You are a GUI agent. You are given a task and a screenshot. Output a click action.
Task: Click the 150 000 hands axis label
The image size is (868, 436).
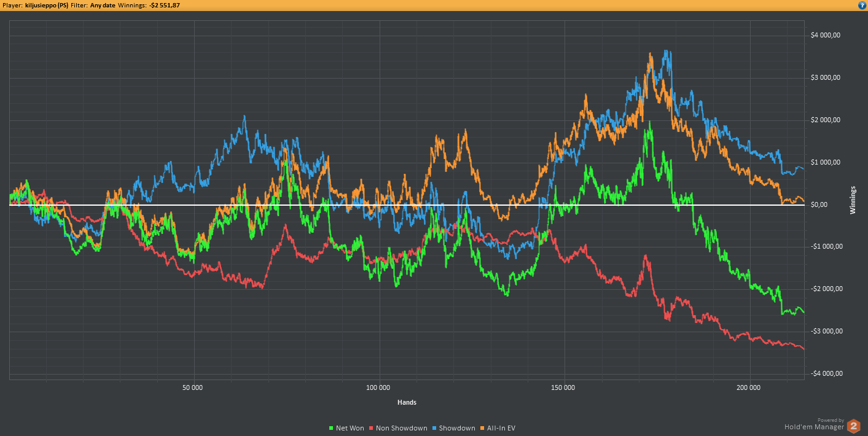tap(563, 387)
